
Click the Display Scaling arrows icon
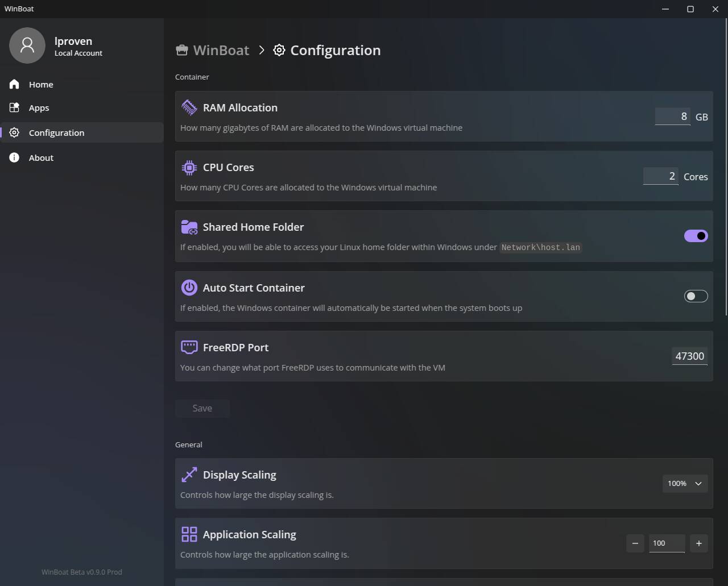189,475
